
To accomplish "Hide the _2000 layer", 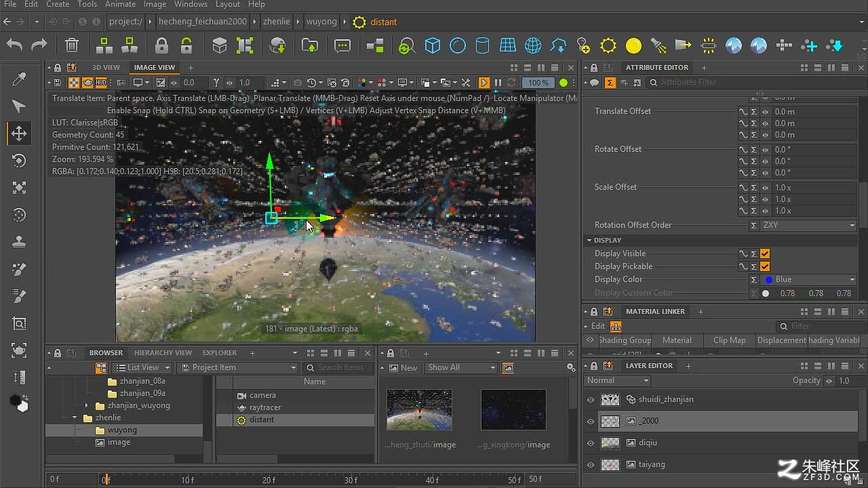I will (x=591, y=421).
